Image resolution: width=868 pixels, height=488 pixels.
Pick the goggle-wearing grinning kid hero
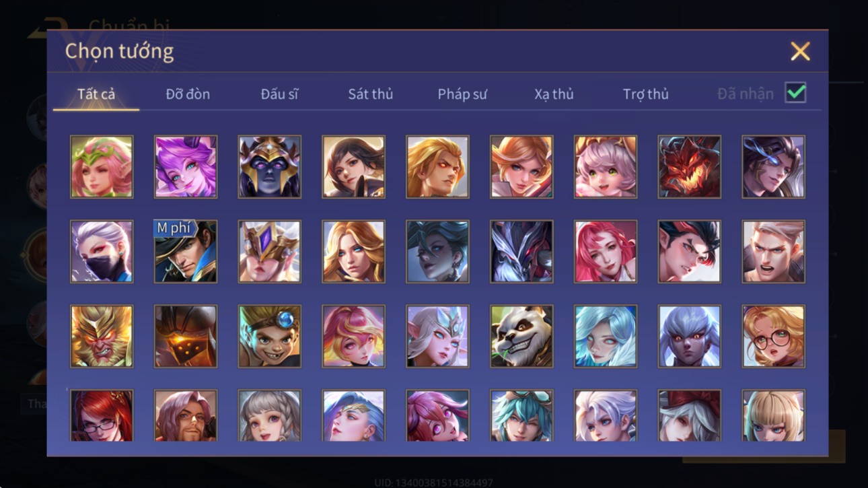click(269, 336)
